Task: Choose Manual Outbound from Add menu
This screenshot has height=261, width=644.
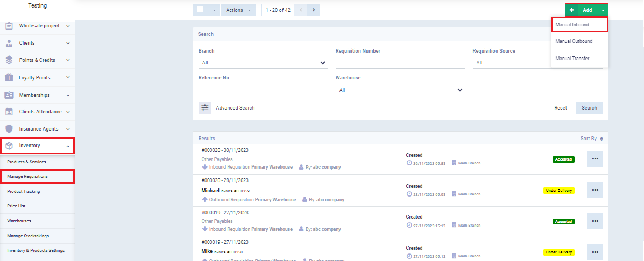Action: tap(574, 41)
